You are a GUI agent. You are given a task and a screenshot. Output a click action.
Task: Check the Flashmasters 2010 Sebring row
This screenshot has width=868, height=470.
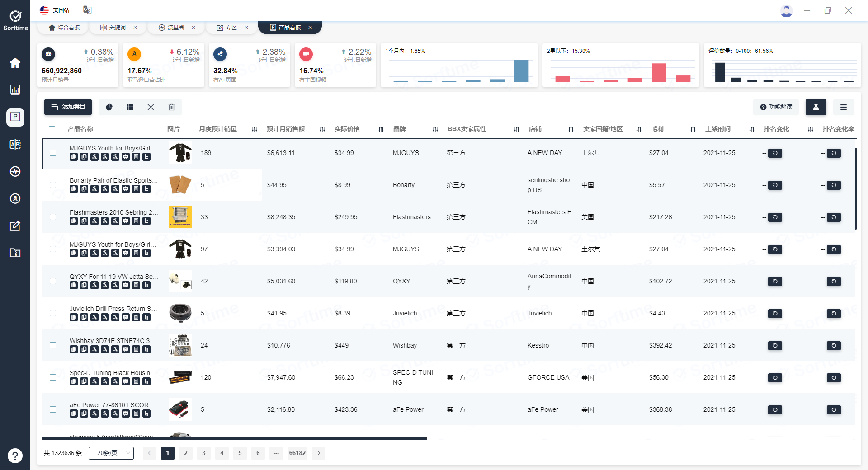point(53,217)
